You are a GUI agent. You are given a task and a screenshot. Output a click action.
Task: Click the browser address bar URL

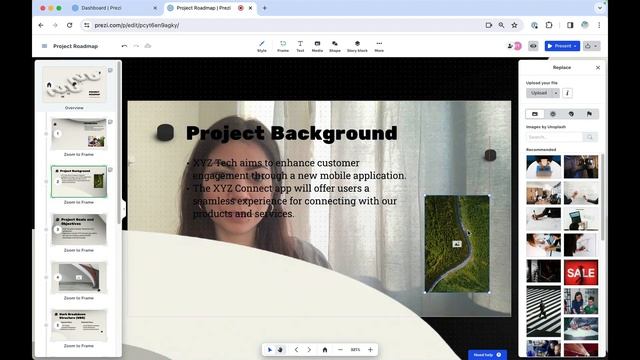pos(137,25)
